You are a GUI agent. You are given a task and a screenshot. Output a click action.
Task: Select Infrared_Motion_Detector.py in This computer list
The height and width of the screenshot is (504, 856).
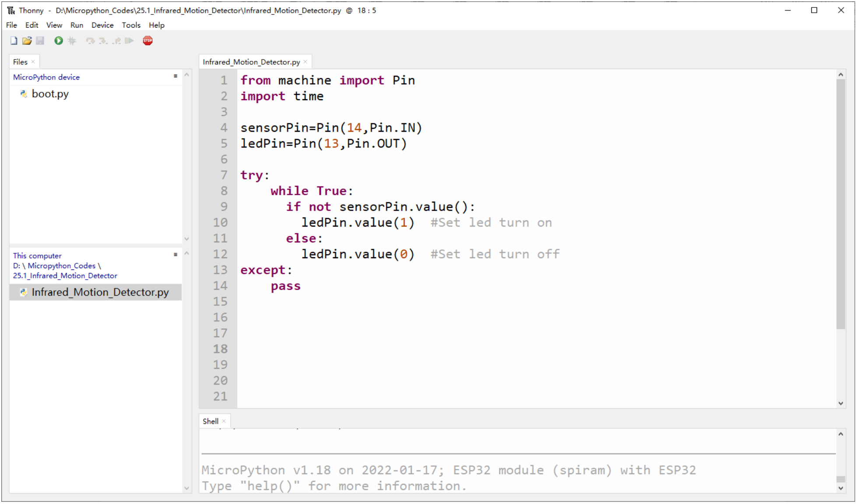click(95, 292)
